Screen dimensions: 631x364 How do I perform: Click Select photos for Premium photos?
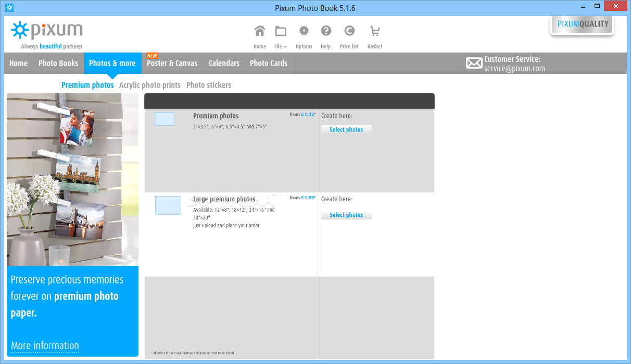coord(346,129)
